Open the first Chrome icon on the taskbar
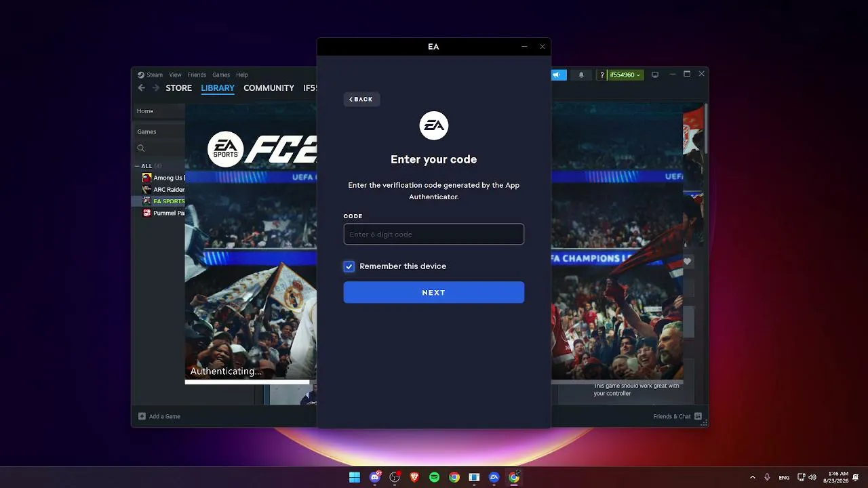Viewport: 868px width, 488px height. [454, 477]
